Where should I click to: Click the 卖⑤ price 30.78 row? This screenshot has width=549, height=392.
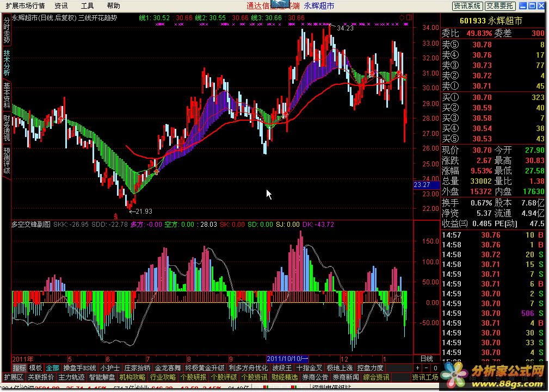point(494,45)
